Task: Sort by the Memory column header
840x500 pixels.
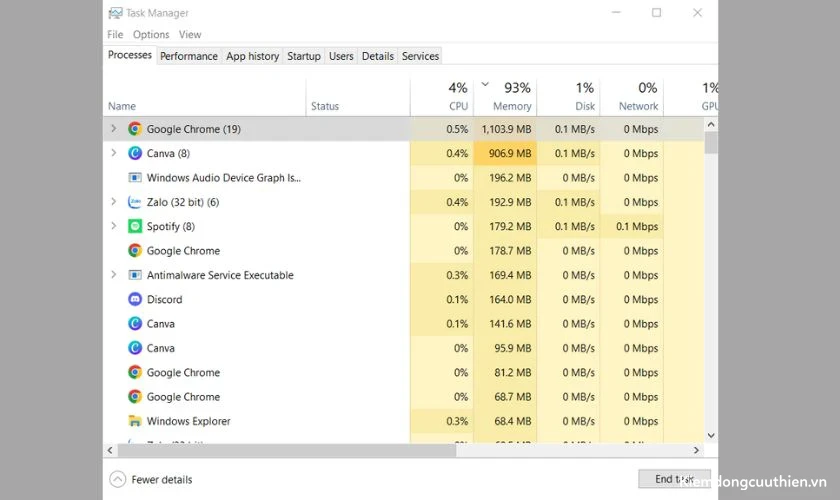Action: coord(505,97)
